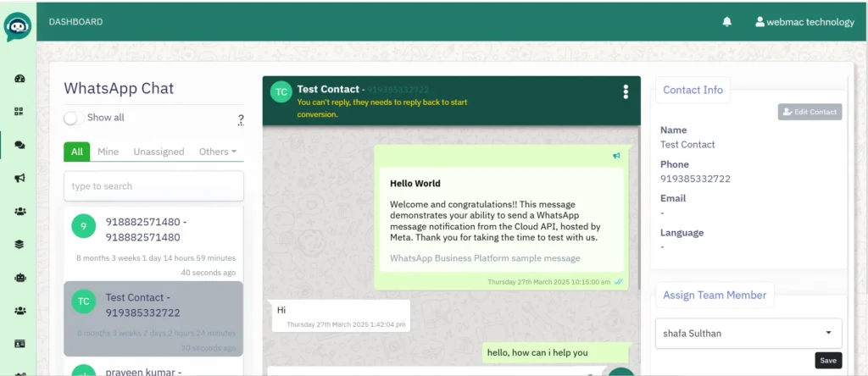Open the ID card sidebar icon

(x=19, y=344)
